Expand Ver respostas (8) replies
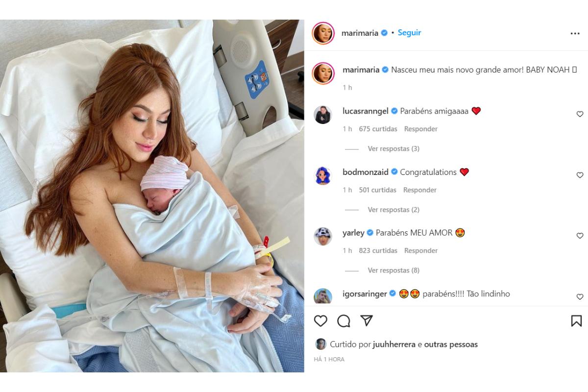This screenshot has width=588, height=392. click(x=393, y=270)
